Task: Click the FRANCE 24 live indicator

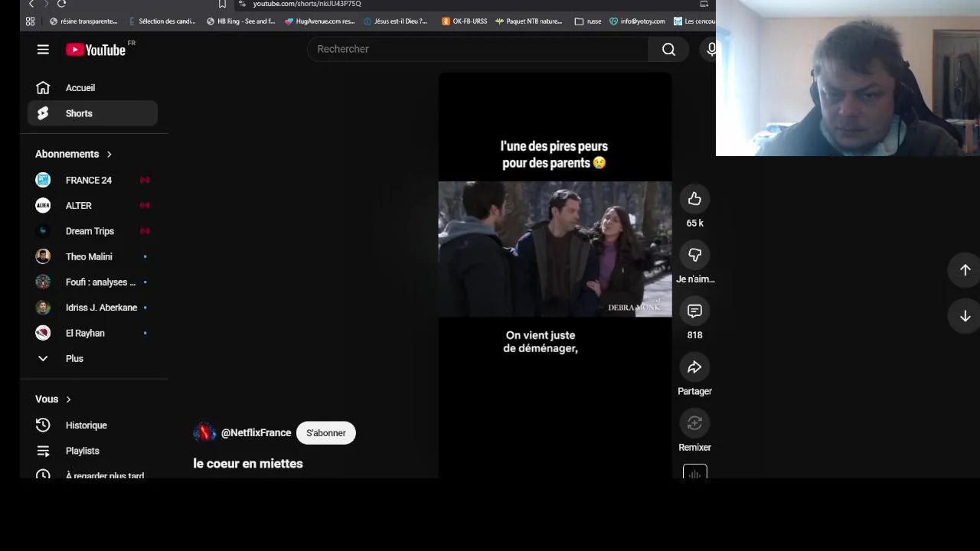Action: tap(145, 180)
